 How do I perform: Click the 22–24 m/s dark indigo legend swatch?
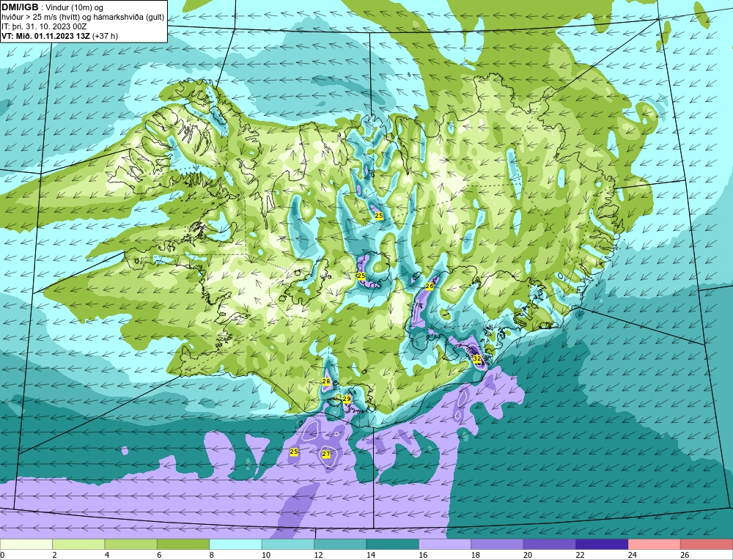click(x=602, y=545)
